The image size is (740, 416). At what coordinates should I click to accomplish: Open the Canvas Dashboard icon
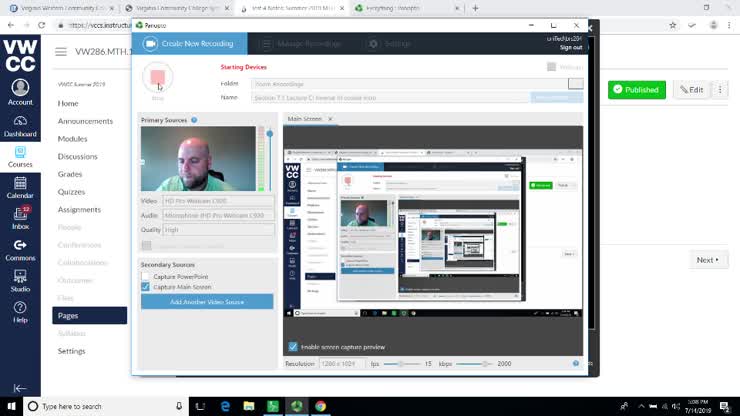20,124
